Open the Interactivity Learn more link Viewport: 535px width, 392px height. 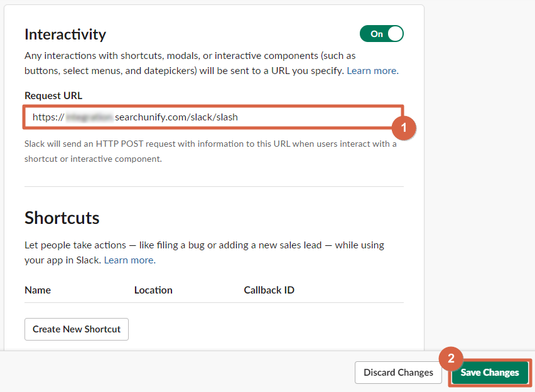tap(372, 70)
